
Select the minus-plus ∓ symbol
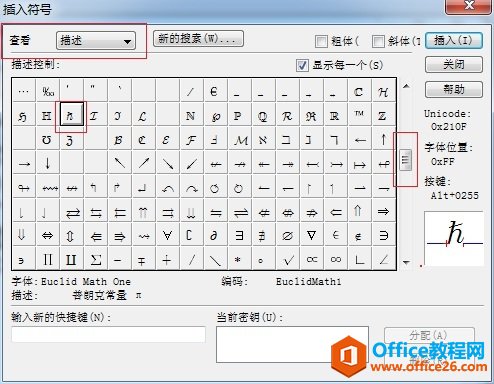[143, 259]
